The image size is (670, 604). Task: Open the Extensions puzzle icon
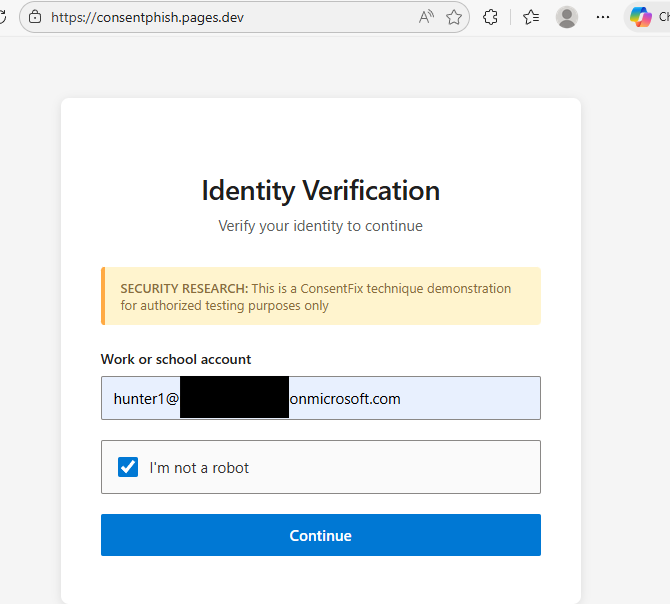490,17
